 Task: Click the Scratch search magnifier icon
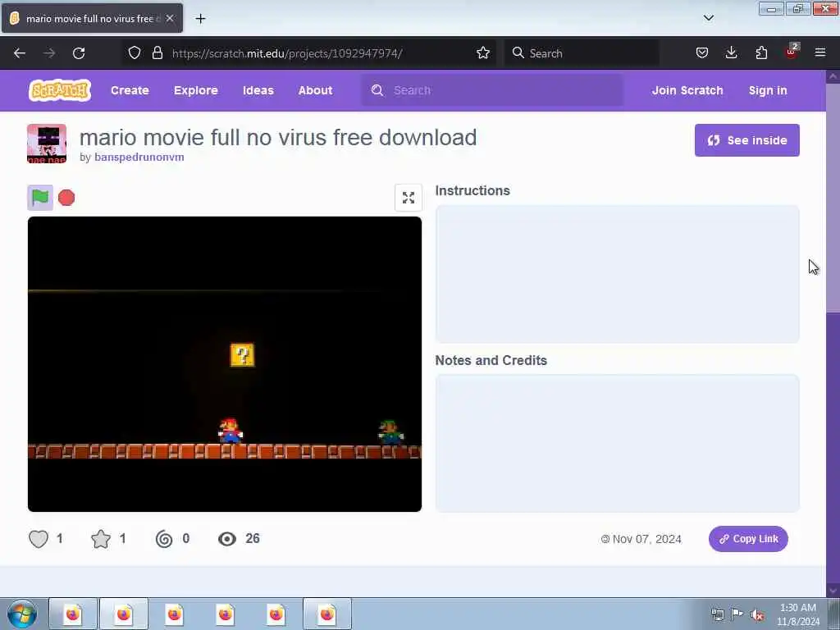coord(377,90)
